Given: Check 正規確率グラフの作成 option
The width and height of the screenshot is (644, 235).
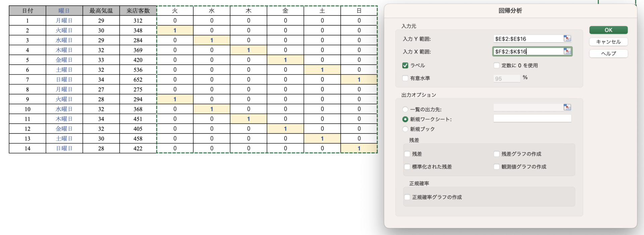Looking at the screenshot, I should 407,197.
